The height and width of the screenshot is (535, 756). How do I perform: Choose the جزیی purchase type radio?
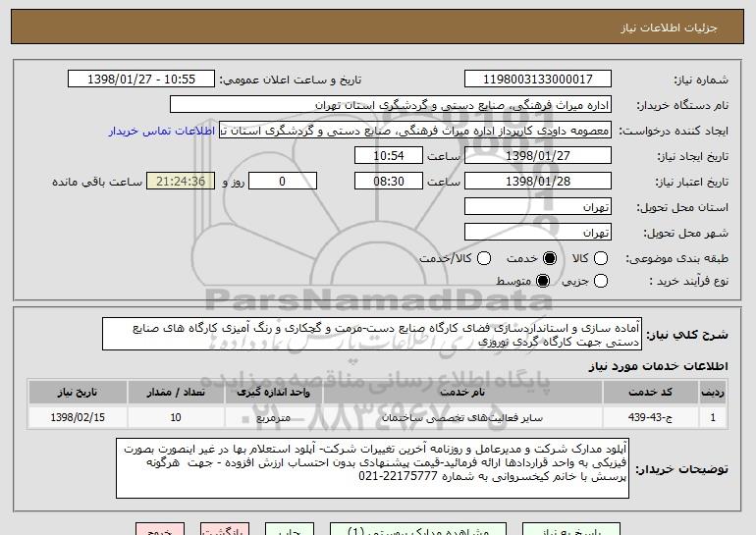(601, 281)
